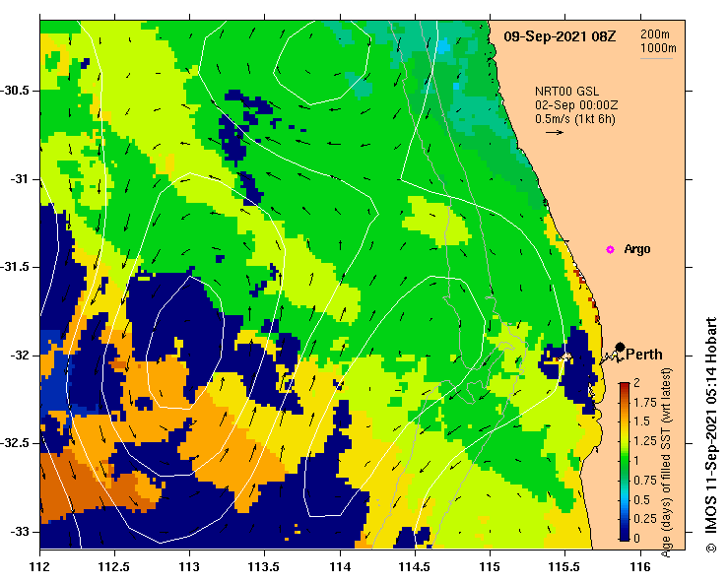Click the colorbar tick value 1.25

coord(645,441)
